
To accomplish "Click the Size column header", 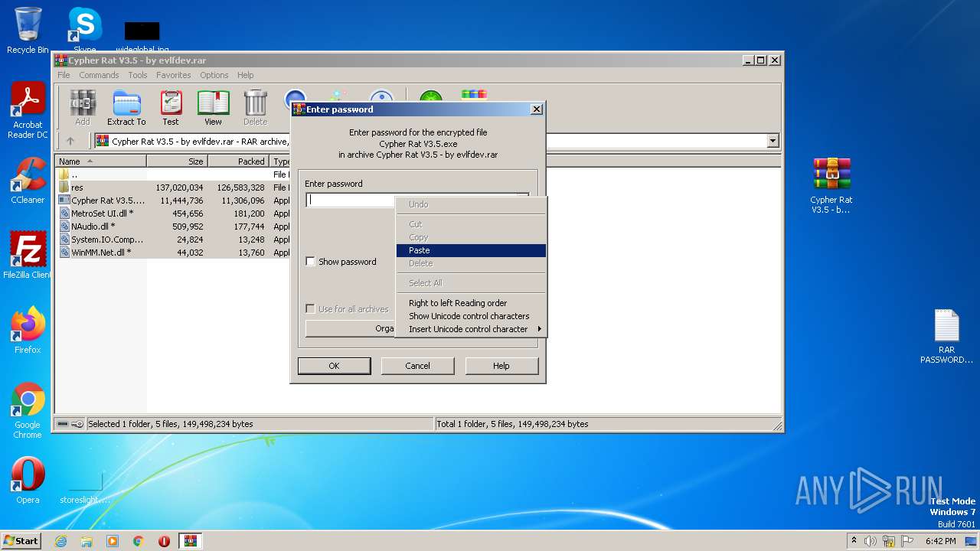I will pyautogui.click(x=177, y=161).
